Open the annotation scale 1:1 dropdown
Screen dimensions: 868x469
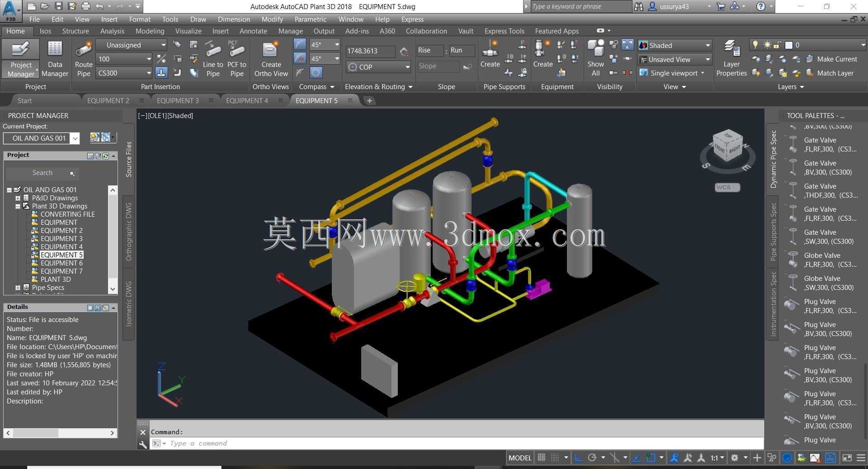717,458
